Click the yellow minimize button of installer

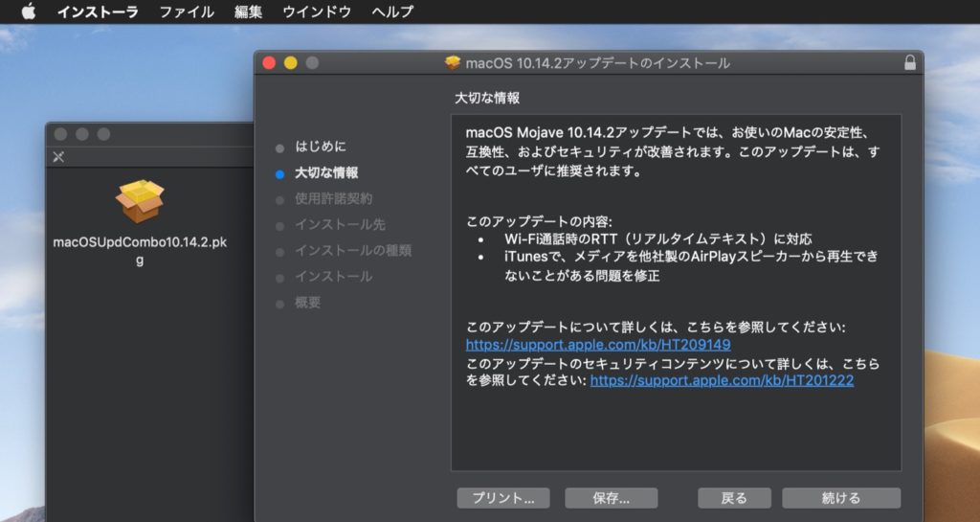tap(291, 63)
